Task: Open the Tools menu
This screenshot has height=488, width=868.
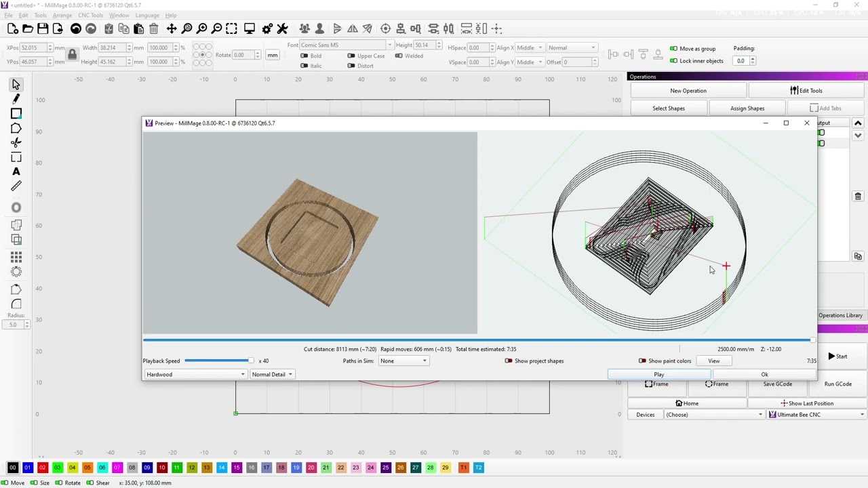Action: [x=41, y=15]
